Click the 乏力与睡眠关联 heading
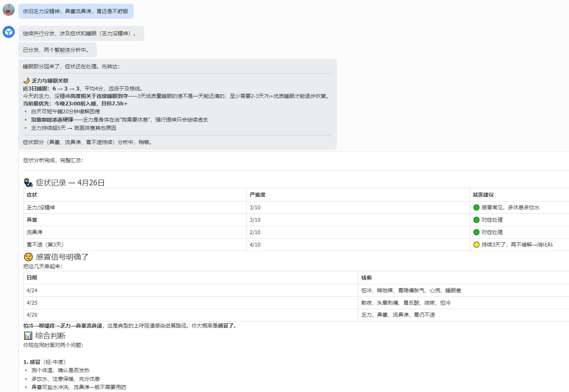Image resolution: width=569 pixels, height=392 pixels. [x=50, y=81]
